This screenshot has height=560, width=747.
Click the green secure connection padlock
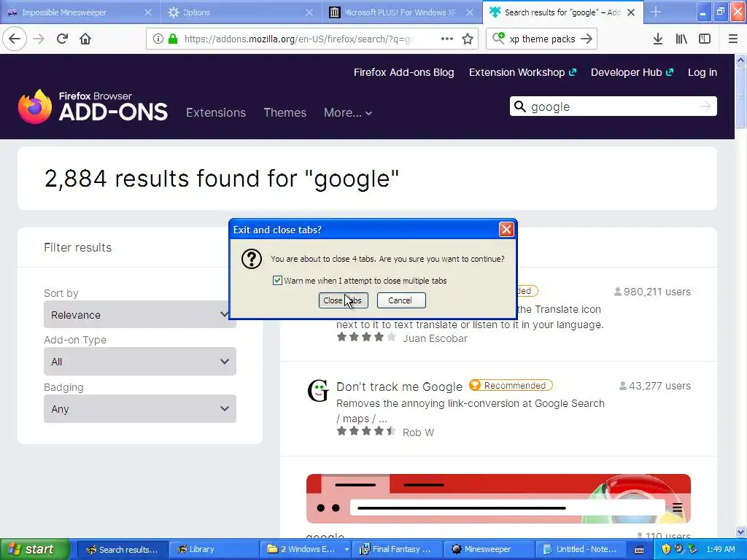click(172, 39)
